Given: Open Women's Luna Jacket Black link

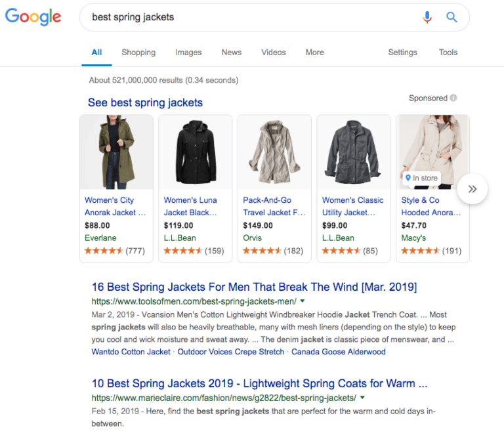Looking at the screenshot, I should click(x=190, y=206).
